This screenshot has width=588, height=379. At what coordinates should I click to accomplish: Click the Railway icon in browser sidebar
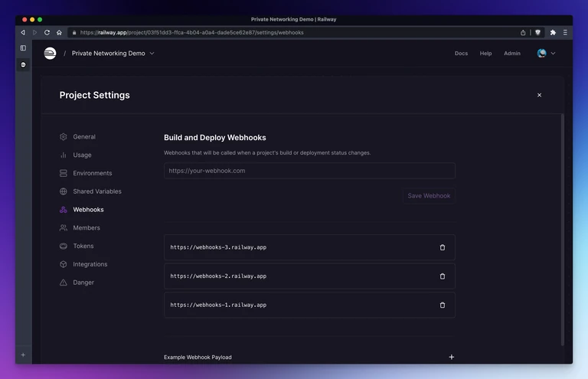point(23,65)
